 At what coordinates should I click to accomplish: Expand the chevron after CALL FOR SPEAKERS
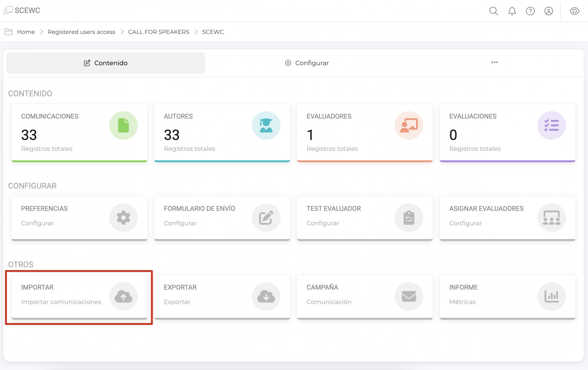(196, 32)
